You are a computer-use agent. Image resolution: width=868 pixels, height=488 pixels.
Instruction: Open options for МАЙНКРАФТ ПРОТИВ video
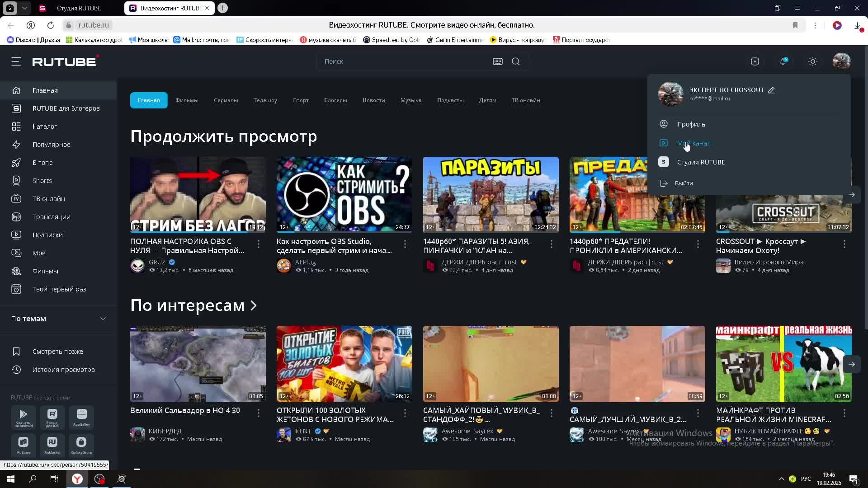pos(844,413)
